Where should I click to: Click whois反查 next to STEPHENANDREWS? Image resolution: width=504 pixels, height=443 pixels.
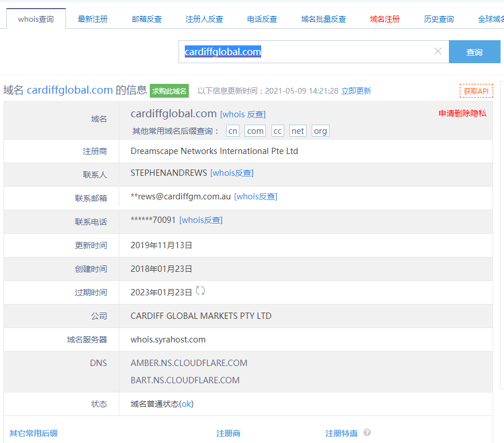coord(232,173)
